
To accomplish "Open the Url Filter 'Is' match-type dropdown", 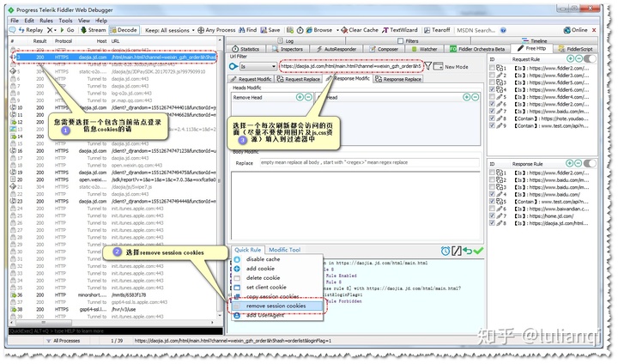I will (x=257, y=67).
